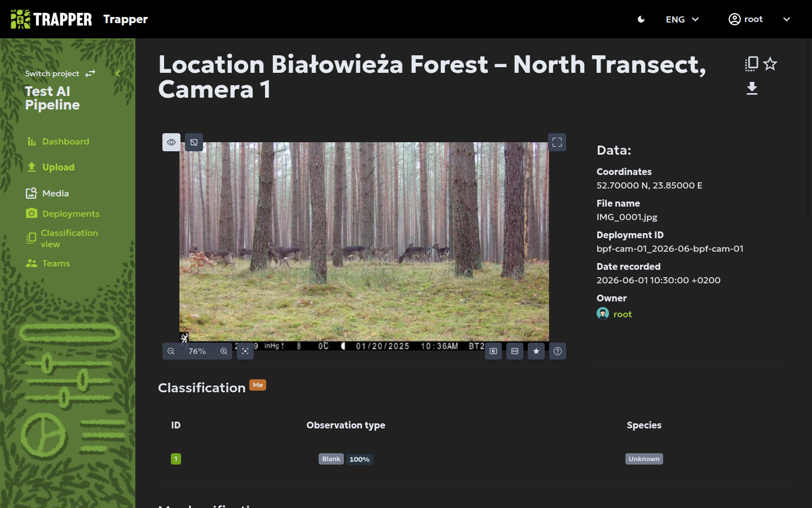Click the Test AI Pipeline project name

point(52,98)
